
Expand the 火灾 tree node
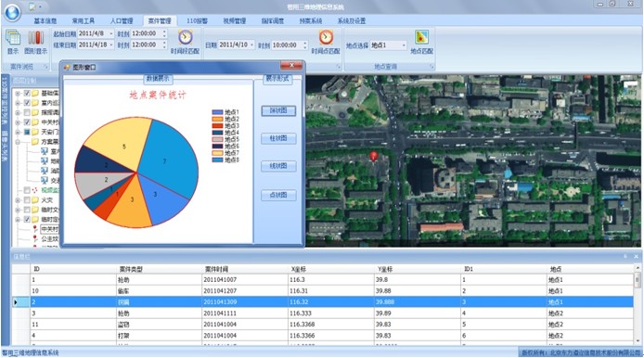[x=18, y=200]
